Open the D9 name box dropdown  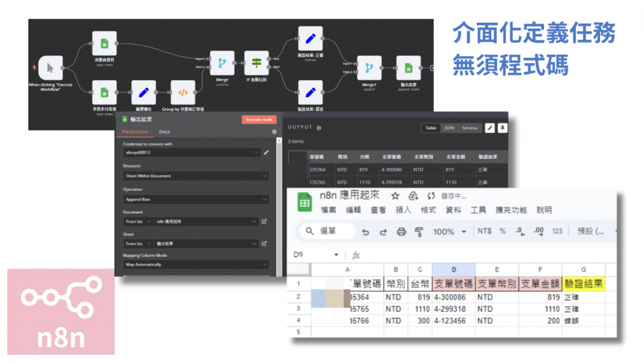336,254
